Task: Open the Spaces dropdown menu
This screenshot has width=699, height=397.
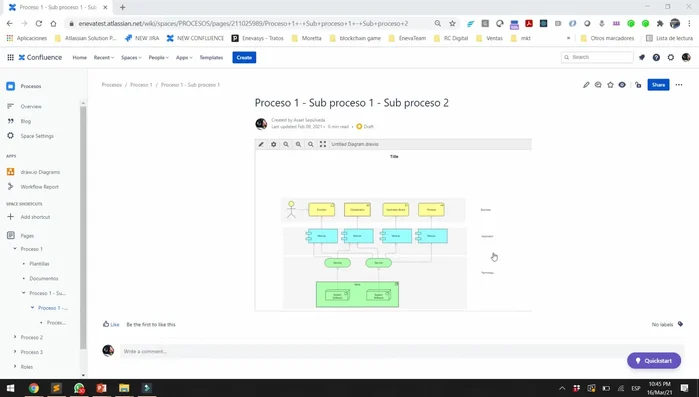Action: click(131, 57)
